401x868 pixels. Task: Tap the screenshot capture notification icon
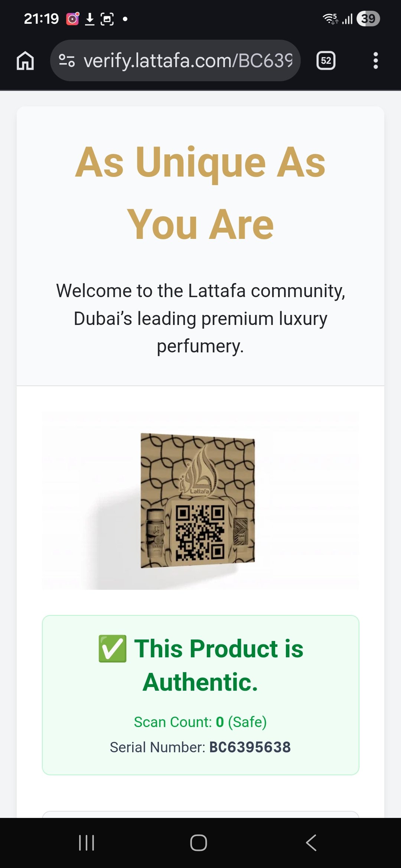click(x=107, y=19)
